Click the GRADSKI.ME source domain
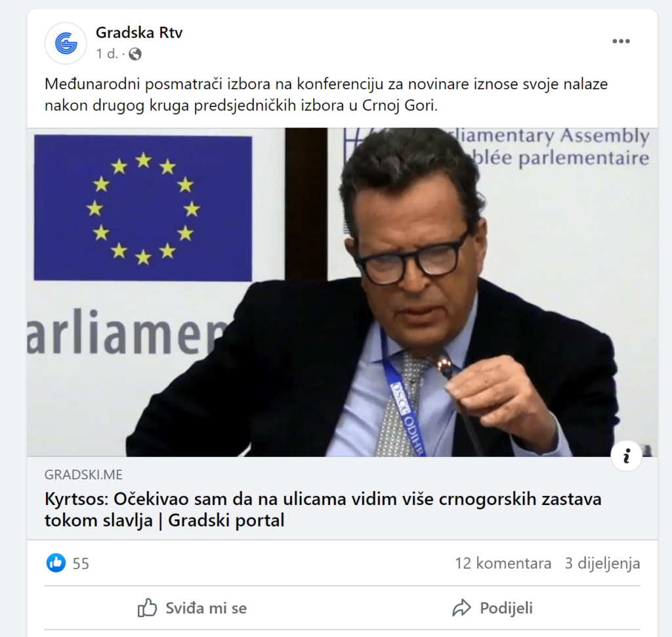The width and height of the screenshot is (672, 637). click(x=83, y=474)
